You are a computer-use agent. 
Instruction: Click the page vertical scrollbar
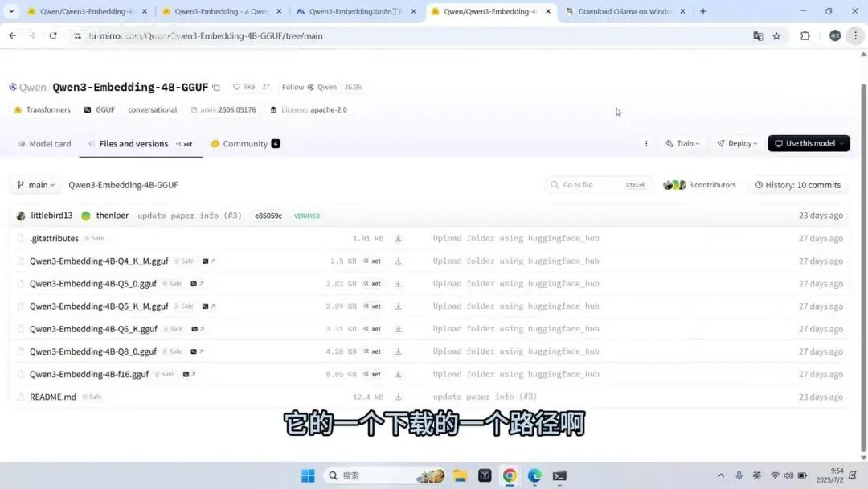pyautogui.click(x=863, y=266)
